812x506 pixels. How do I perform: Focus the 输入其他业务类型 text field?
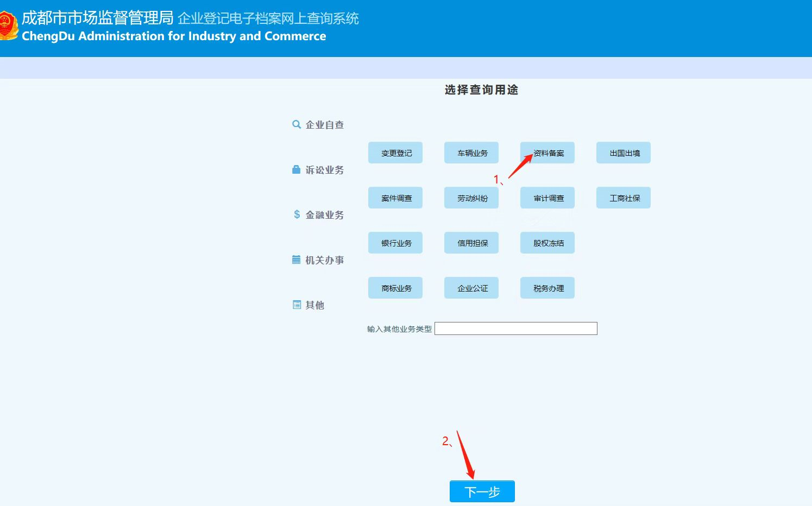515,328
